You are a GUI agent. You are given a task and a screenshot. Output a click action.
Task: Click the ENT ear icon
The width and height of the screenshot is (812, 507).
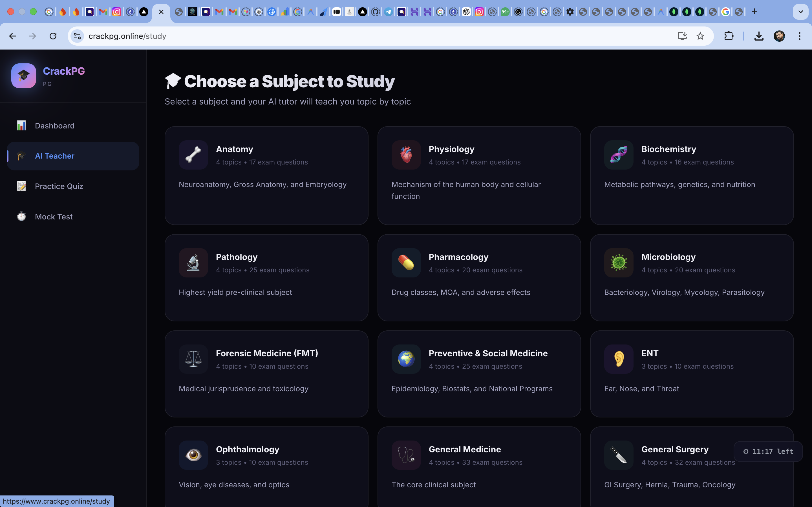(619, 359)
